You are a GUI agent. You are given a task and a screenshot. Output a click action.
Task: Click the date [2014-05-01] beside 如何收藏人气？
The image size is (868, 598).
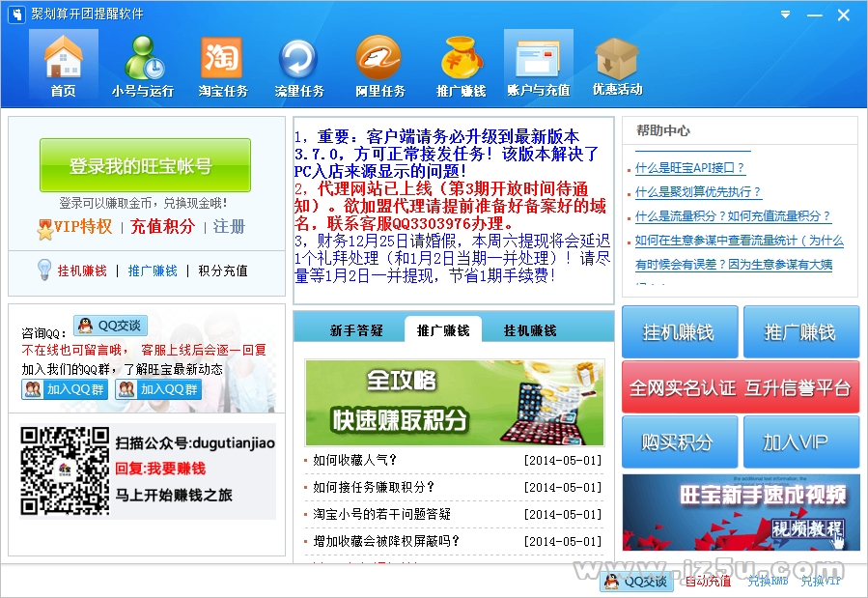tap(563, 460)
